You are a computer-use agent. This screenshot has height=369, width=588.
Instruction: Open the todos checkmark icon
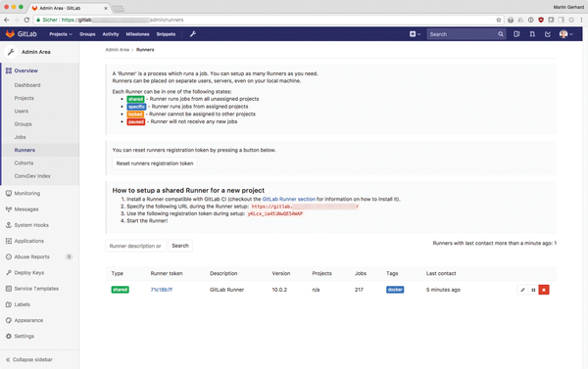tap(548, 34)
